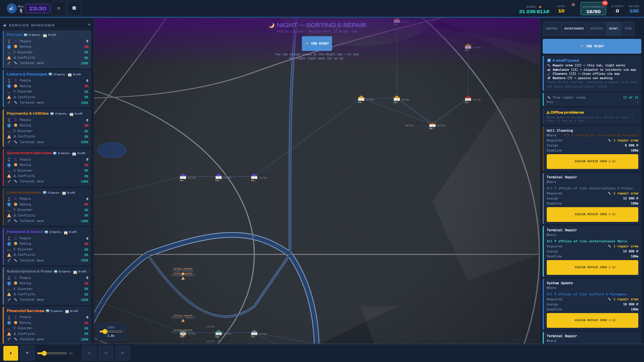Screen dimensions: 644x362
Task: Go to the Offices tab
Action: [597, 29]
